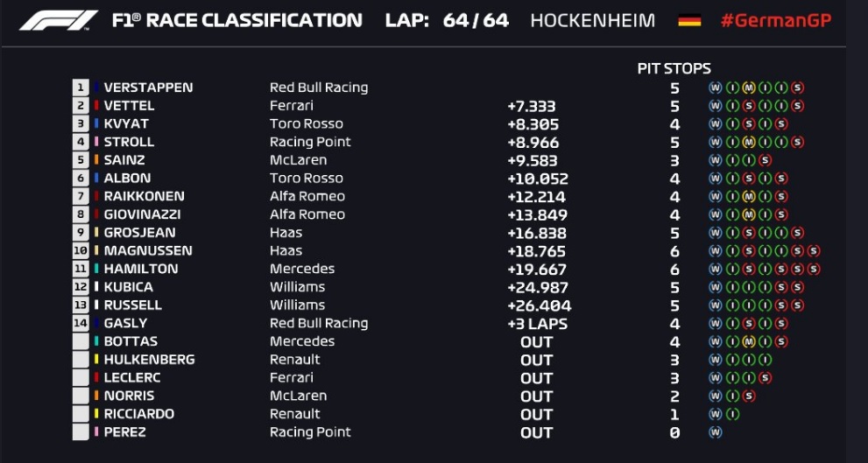868x463 pixels.
Task: Click the #GermanGP hashtag
Action: pyautogui.click(x=775, y=20)
